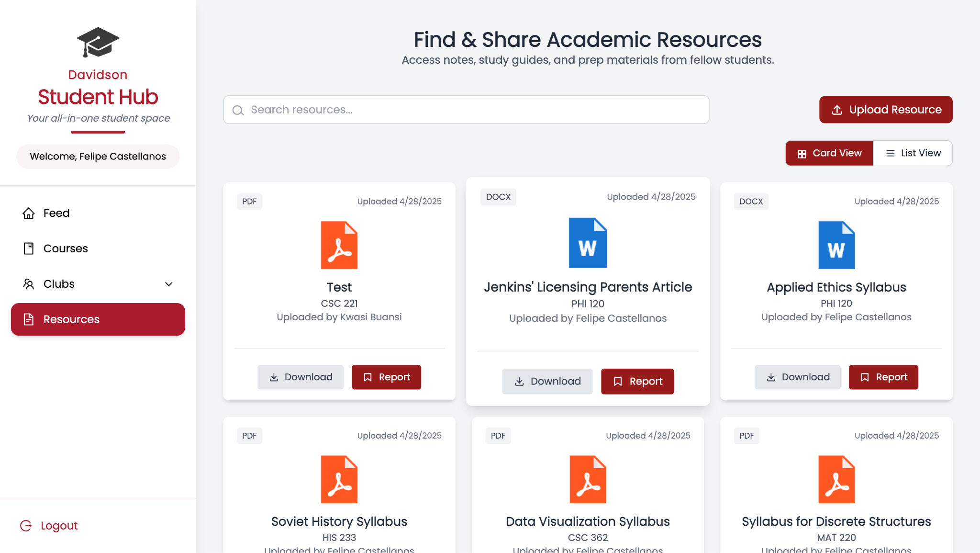Click the PDF file icon on Test card
Screen dimensions: 980x553
pyautogui.click(x=339, y=245)
